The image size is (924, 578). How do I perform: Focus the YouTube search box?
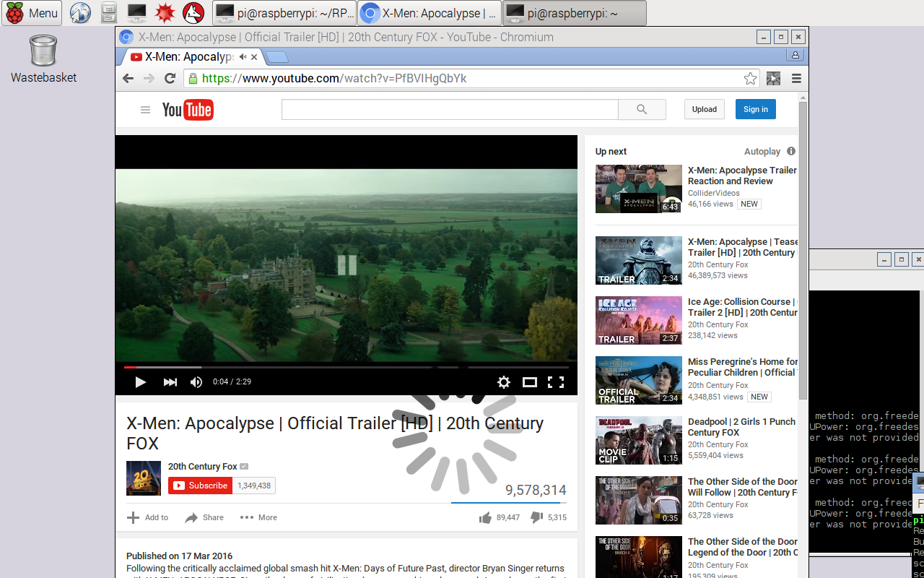[450, 110]
